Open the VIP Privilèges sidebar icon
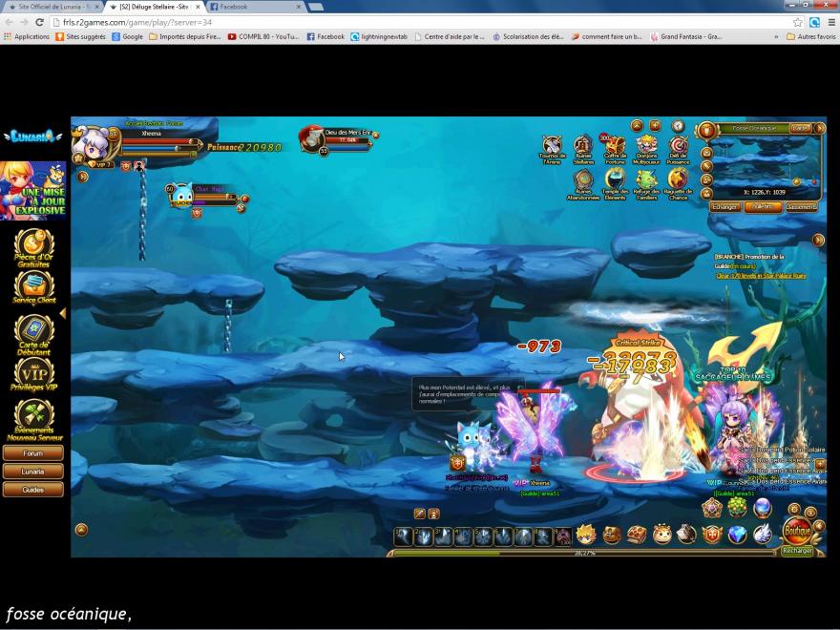Viewport: 840px width, 630px height. (x=33, y=373)
